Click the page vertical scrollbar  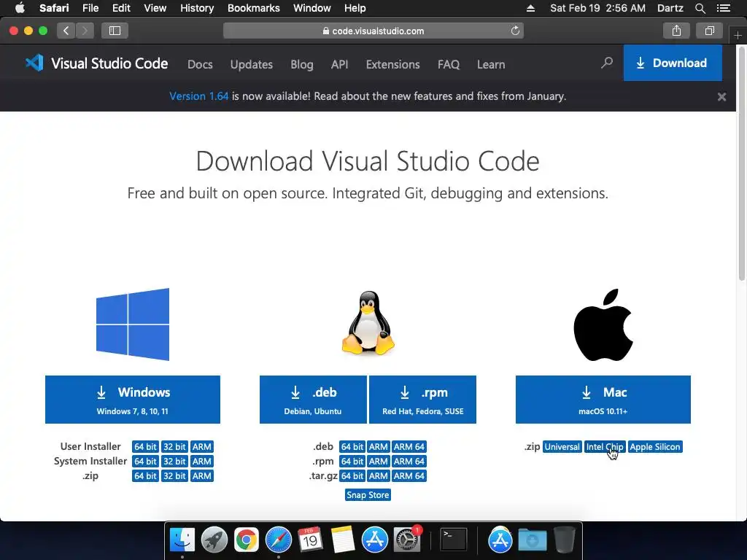742,164
